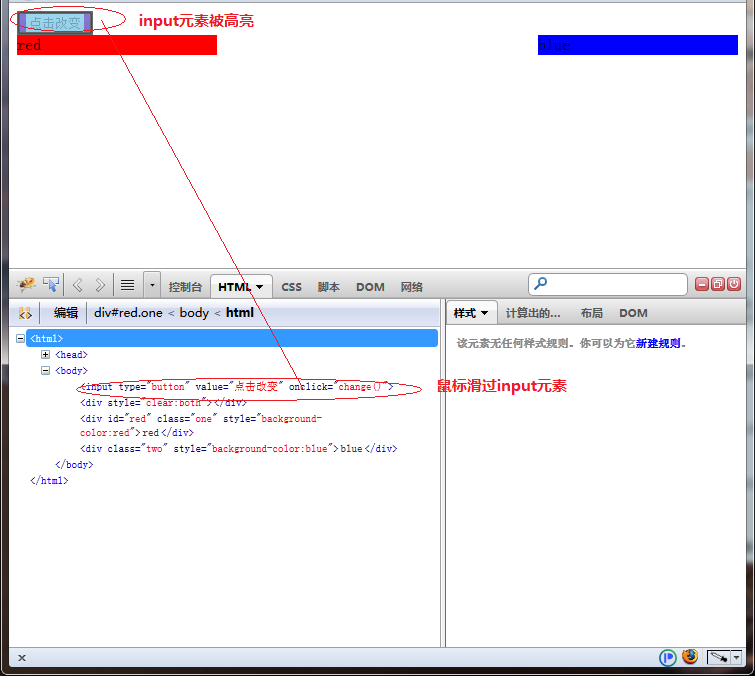Image resolution: width=755 pixels, height=676 pixels.
Task: Go forward with the right arrow
Action: (x=100, y=285)
